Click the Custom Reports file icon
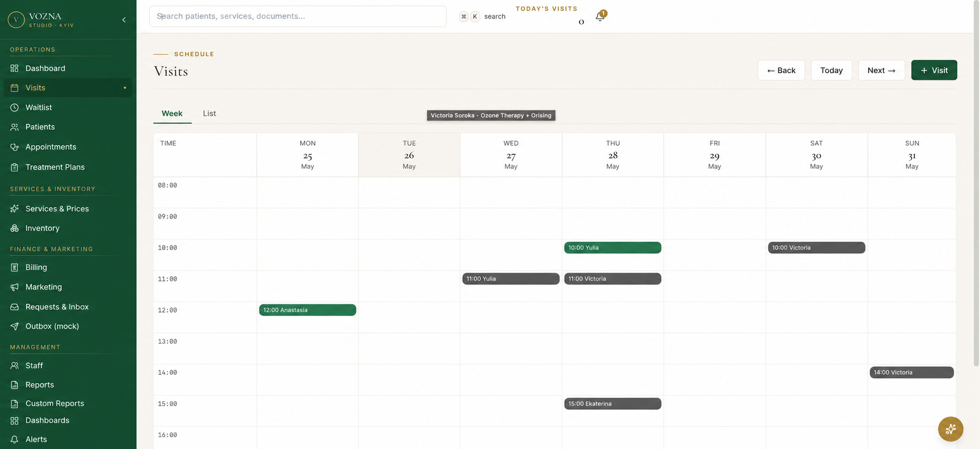This screenshot has height=449, width=980. click(x=14, y=404)
